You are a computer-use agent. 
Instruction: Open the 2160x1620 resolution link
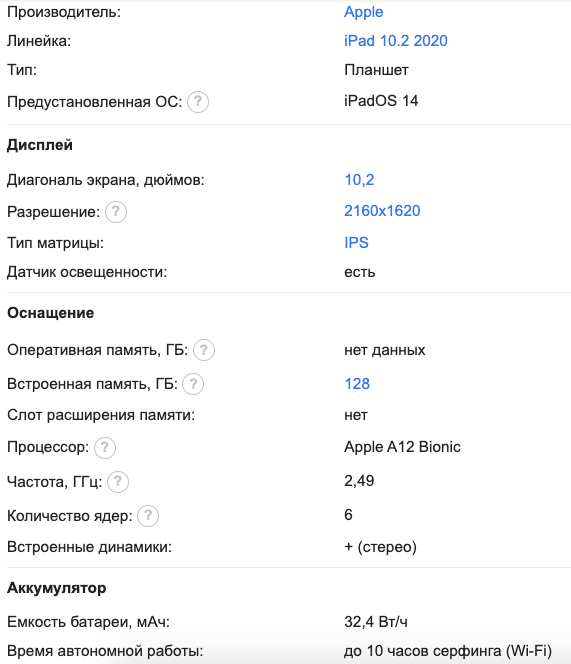pyautogui.click(x=382, y=211)
